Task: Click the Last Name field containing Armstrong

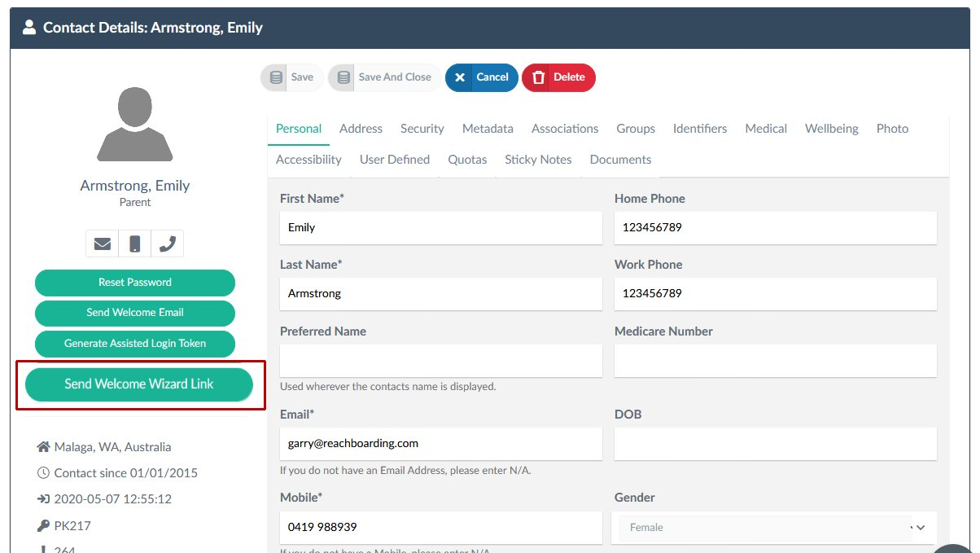Action: point(441,294)
